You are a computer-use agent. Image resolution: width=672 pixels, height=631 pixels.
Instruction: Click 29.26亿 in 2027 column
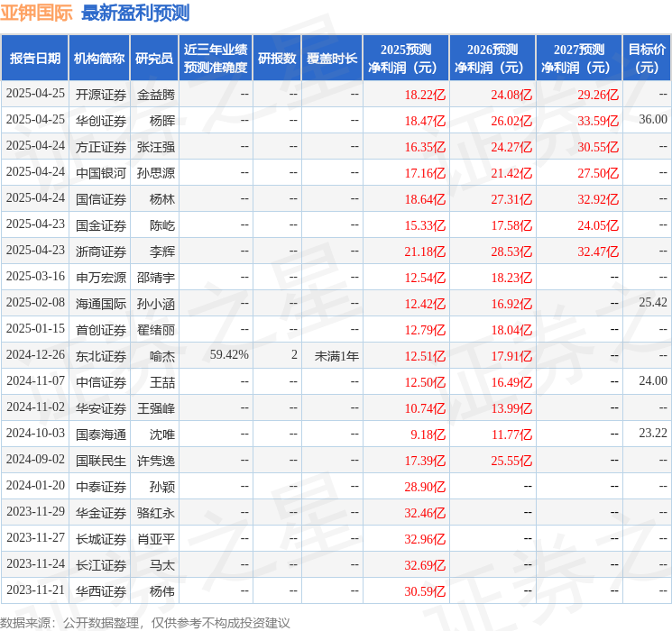[598, 95]
